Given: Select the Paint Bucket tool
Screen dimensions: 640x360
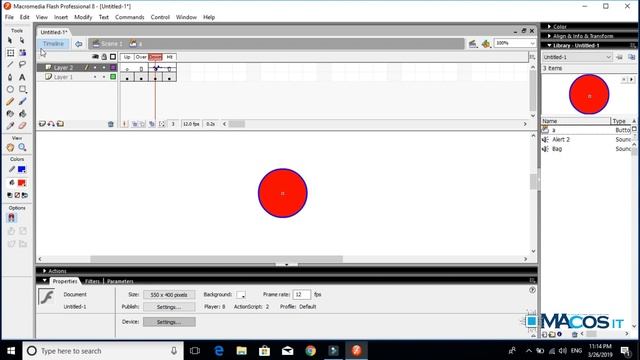Looking at the screenshot, I should coord(22,113).
